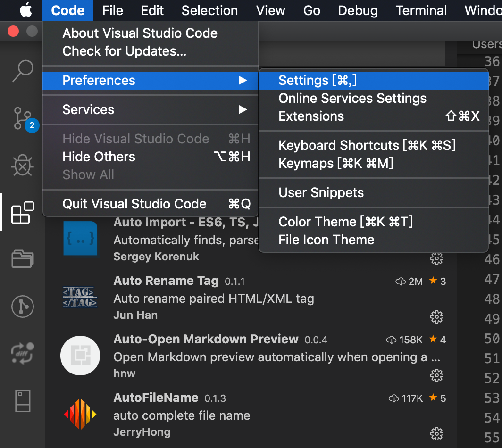The width and height of the screenshot is (502, 448).
Task: Manage Auto Rename Tag via its gear icon
Action: [436, 317]
